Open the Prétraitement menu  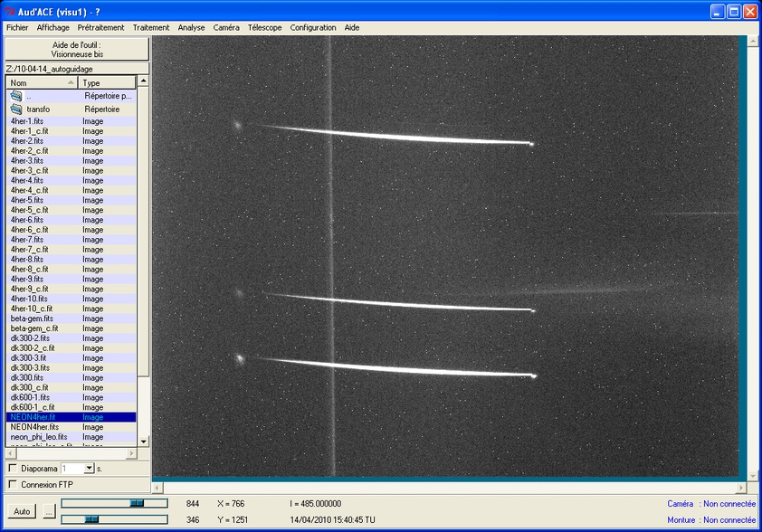[x=100, y=28]
